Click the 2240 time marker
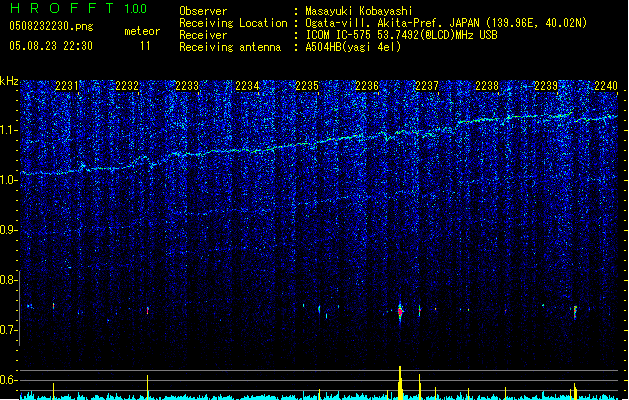 coord(606,86)
